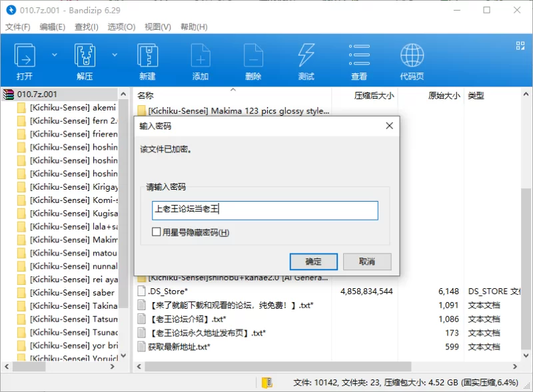Open the 编辑(E) menu
Image resolution: width=533 pixels, height=392 pixels.
click(x=53, y=27)
